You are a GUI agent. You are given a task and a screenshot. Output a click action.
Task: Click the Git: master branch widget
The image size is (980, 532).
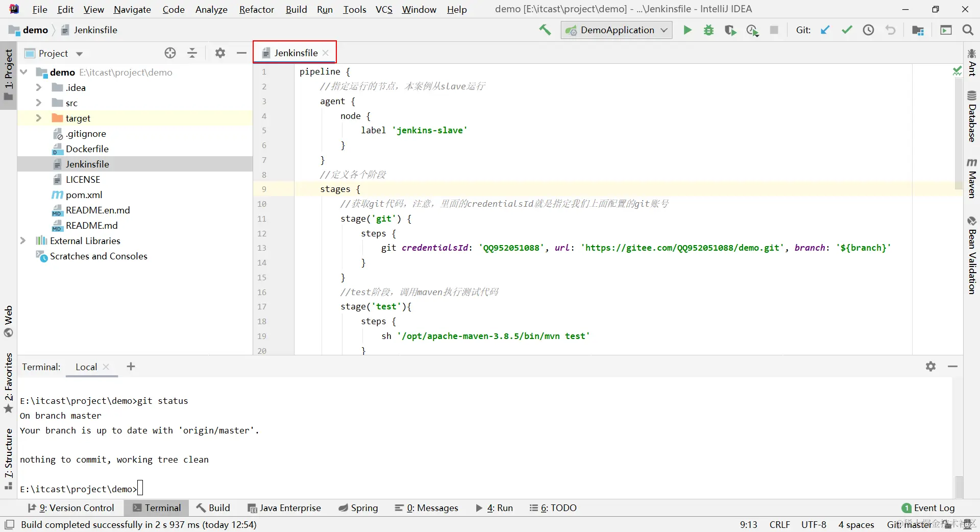coord(910,524)
